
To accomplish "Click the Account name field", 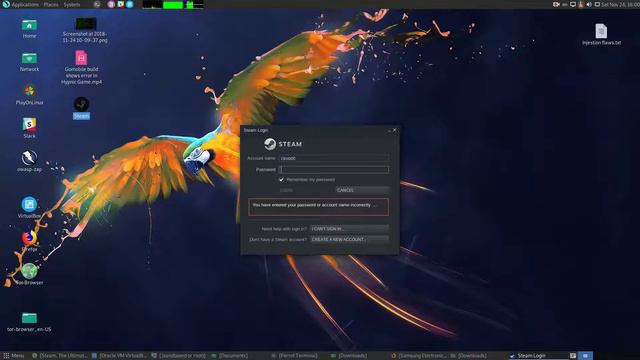I will (x=333, y=158).
